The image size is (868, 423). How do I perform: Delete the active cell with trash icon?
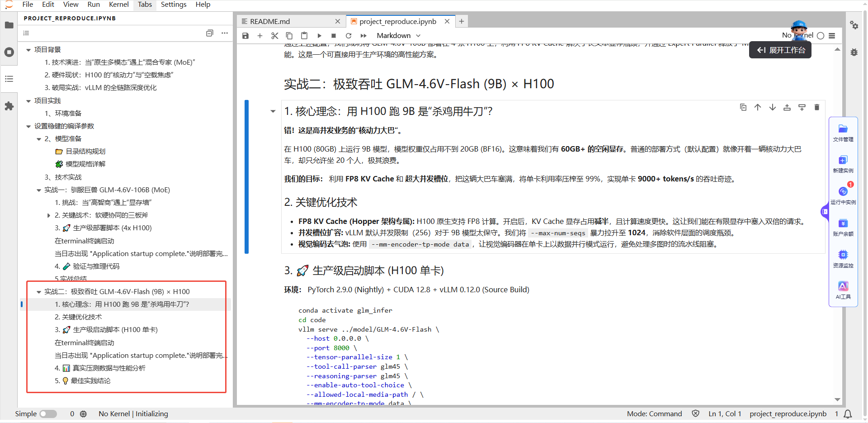pos(817,107)
